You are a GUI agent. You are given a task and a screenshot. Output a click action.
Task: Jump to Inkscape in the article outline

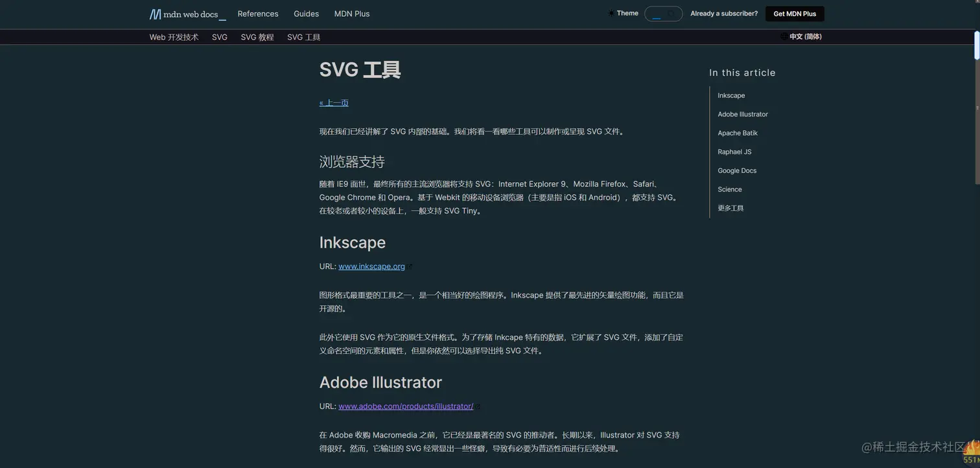point(731,95)
